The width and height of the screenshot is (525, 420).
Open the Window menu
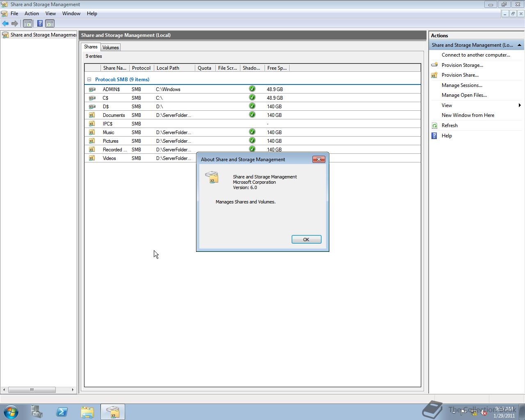(71, 14)
